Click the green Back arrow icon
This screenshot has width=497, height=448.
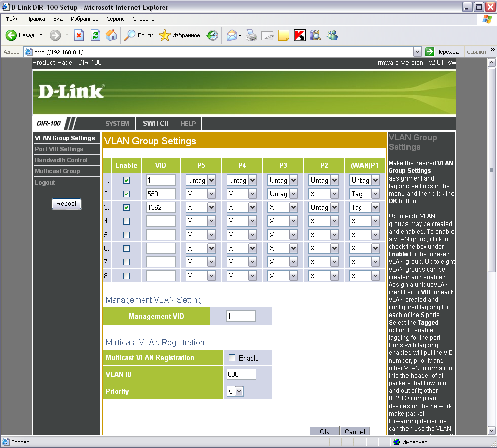tap(11, 35)
